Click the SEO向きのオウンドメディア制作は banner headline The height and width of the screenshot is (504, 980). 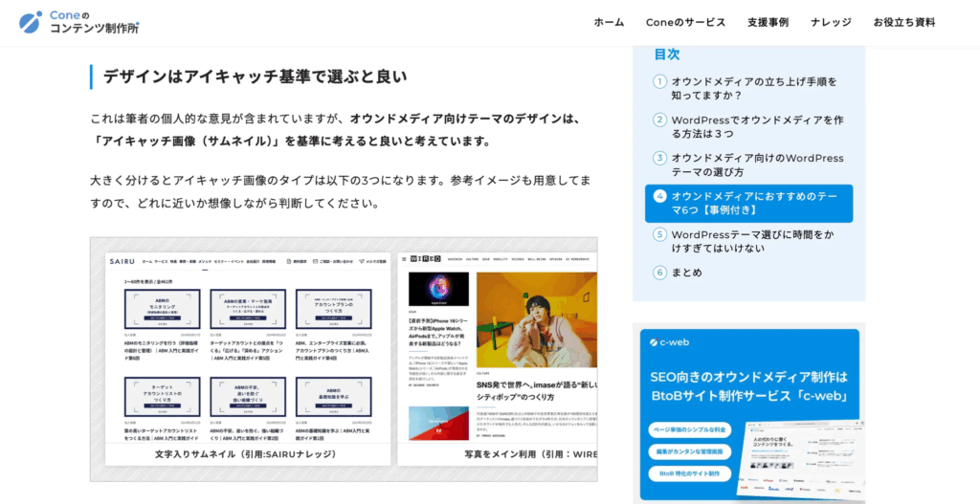(x=748, y=377)
